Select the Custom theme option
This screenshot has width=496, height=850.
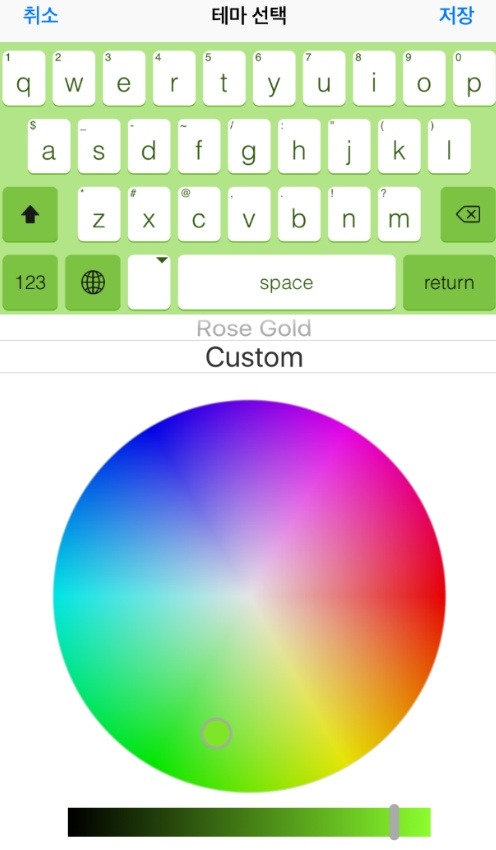[254, 357]
